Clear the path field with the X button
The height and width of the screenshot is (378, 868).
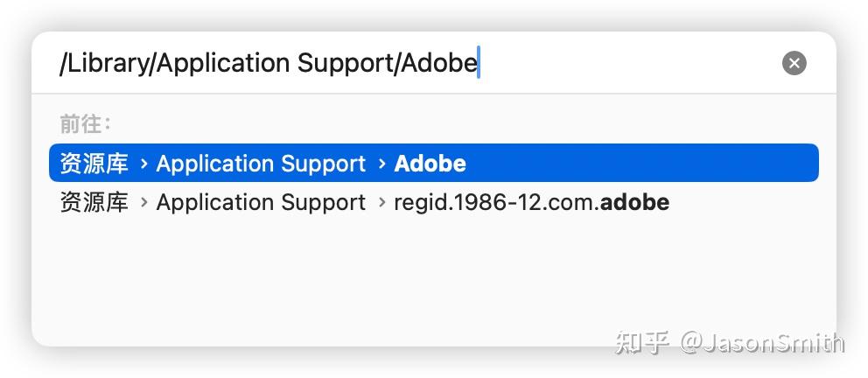click(x=794, y=63)
